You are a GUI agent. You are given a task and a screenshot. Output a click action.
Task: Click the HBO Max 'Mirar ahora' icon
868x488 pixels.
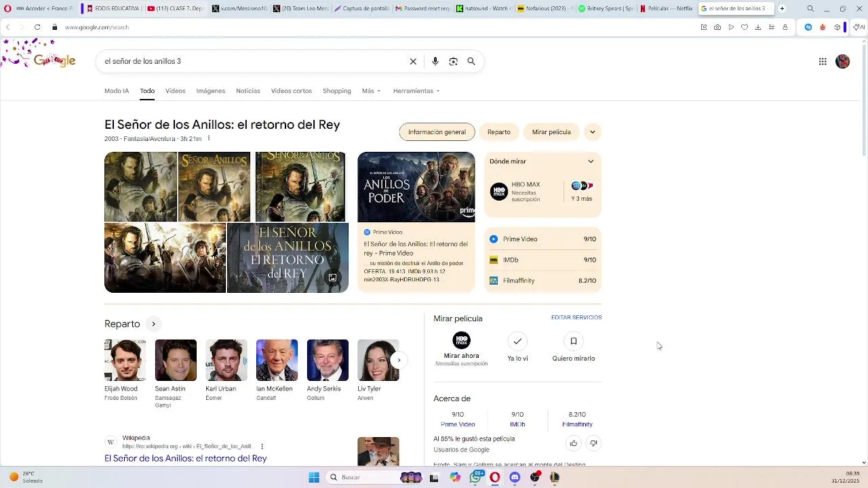(461, 340)
